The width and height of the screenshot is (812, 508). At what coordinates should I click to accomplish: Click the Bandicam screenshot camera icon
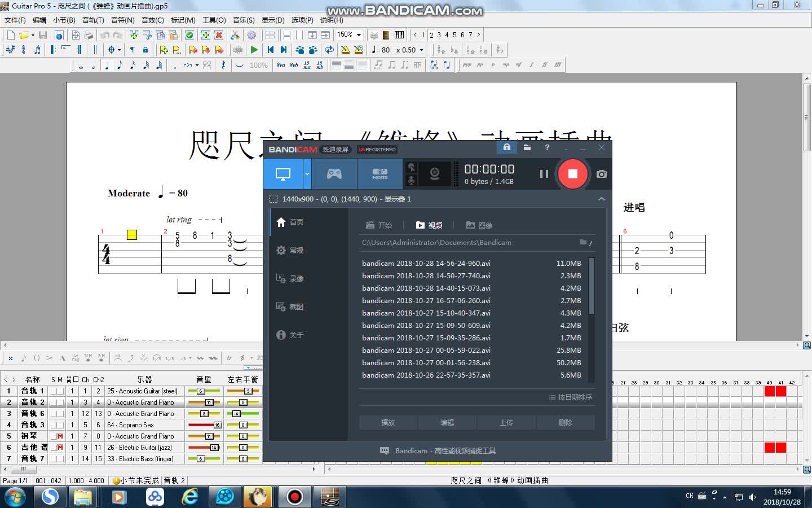tap(602, 174)
